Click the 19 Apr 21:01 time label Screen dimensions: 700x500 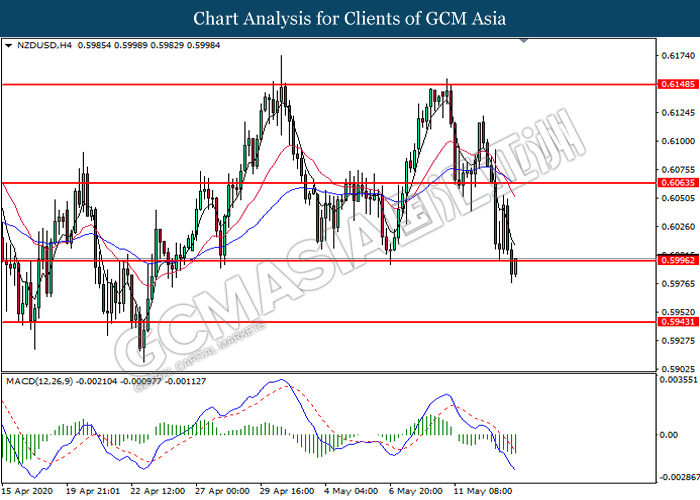click(x=93, y=491)
